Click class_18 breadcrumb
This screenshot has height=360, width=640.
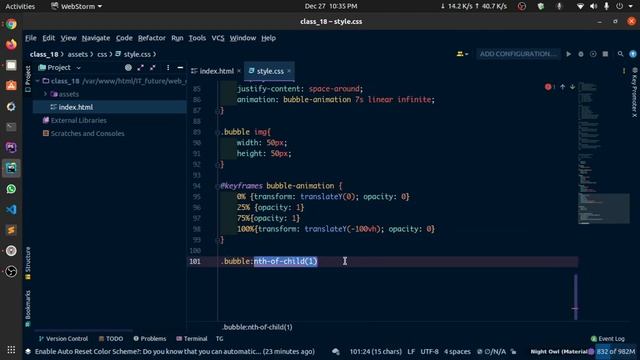(x=44, y=54)
